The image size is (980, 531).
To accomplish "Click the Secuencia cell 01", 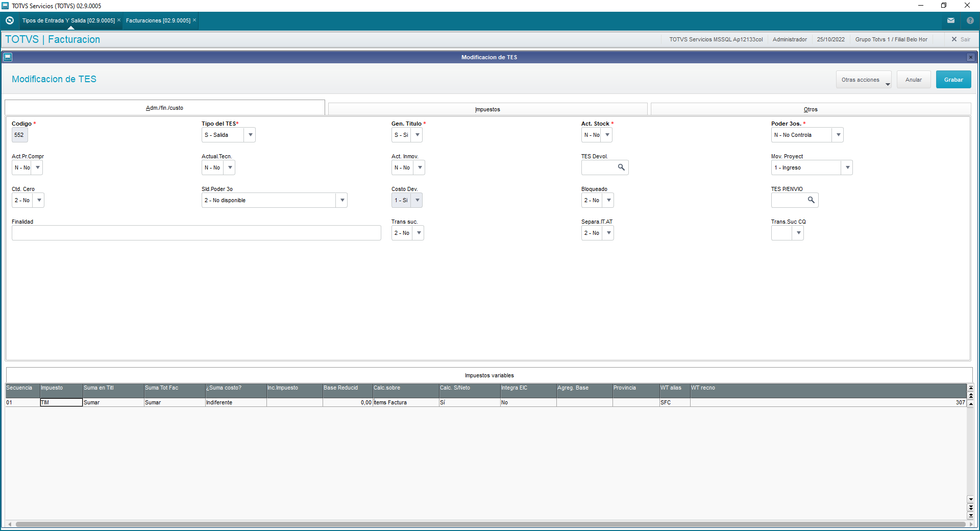I will tap(22, 402).
